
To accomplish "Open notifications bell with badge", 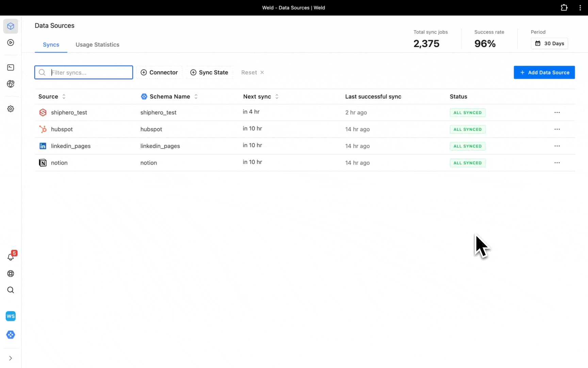I will pyautogui.click(x=11, y=257).
